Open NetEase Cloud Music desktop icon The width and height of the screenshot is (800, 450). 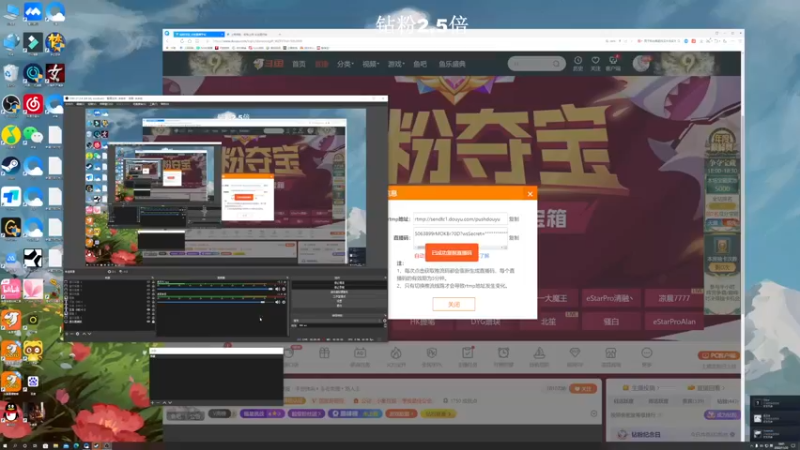click(33, 104)
